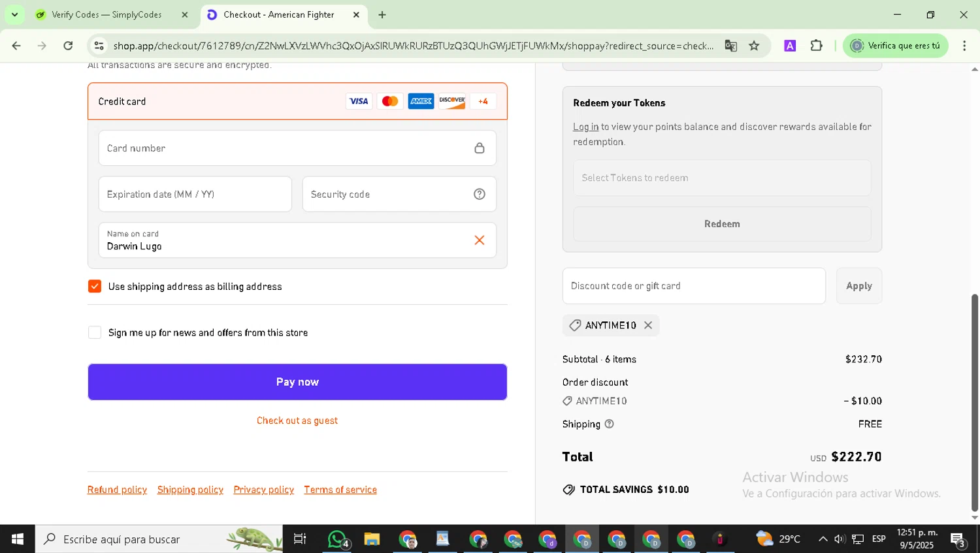Check Sign me up for news and offers
The height and width of the screenshot is (553, 980).
(95, 332)
